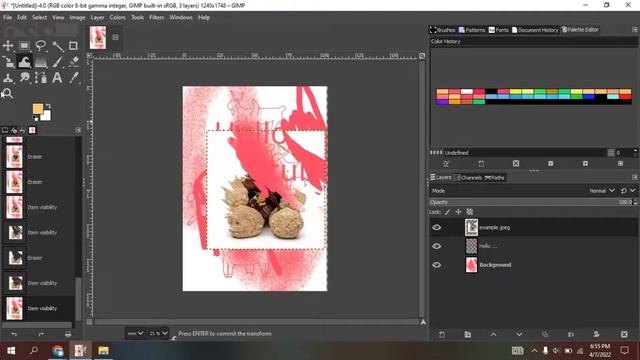Undo the last action in history panel
The image size is (640, 360).
pos(14,334)
